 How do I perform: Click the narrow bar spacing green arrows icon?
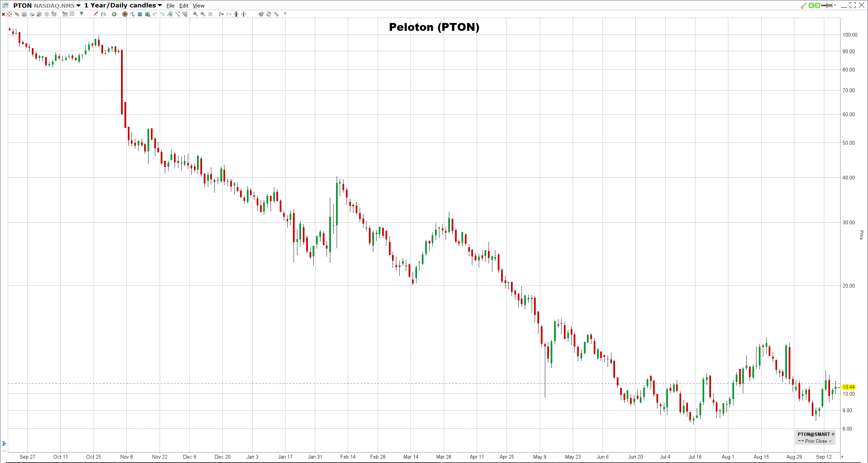[243, 14]
